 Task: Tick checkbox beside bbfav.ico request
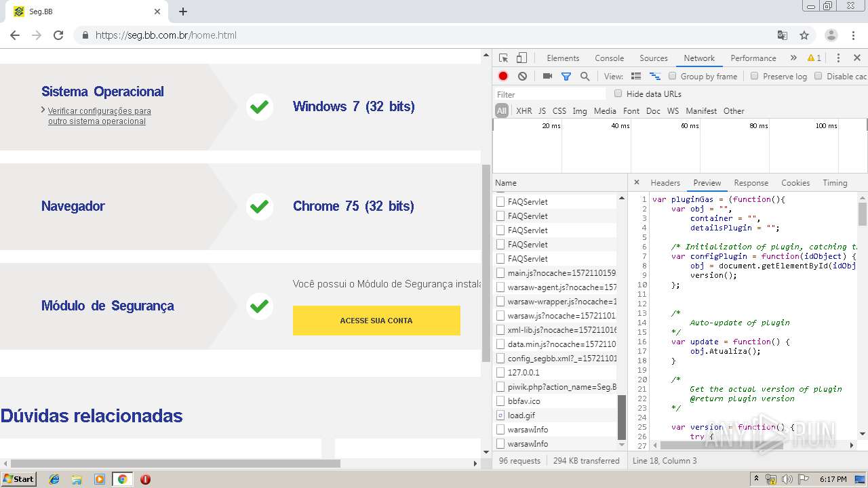click(500, 401)
